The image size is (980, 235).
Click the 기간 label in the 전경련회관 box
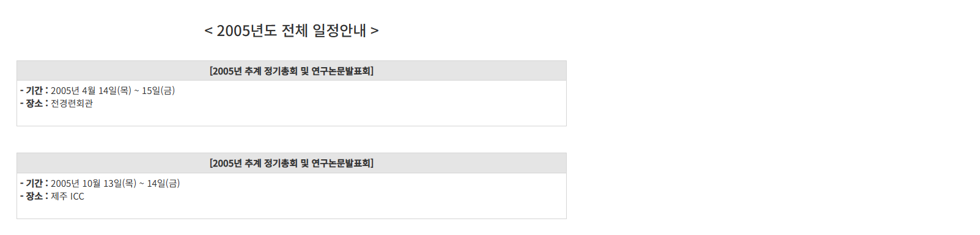point(34,90)
